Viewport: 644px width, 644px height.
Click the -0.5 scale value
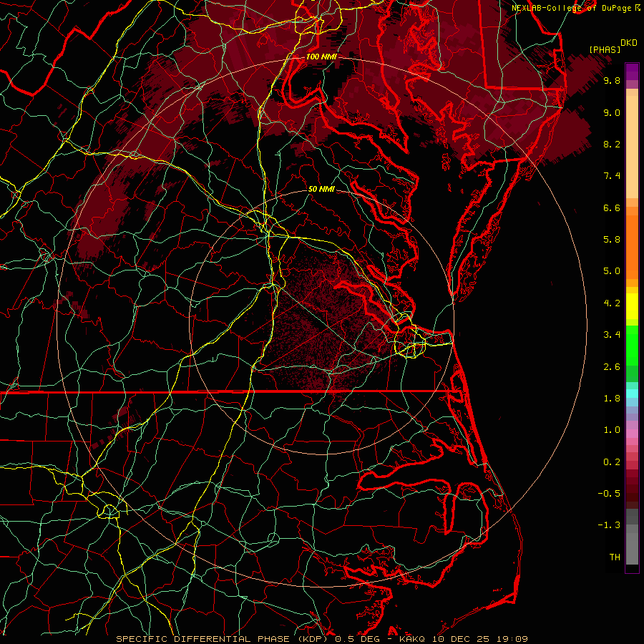609,494
